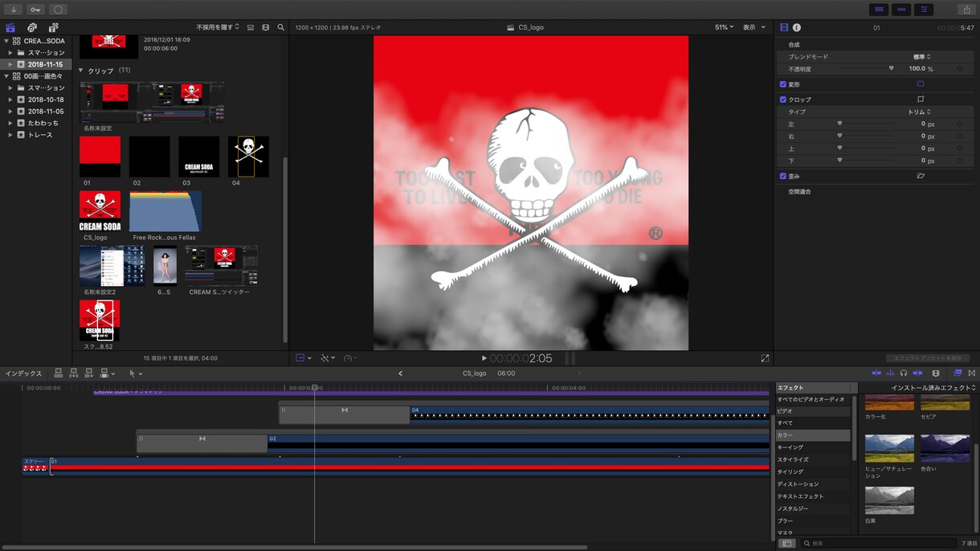Show Transform onscreen controls icon
980x551 pixels.
[x=921, y=84]
